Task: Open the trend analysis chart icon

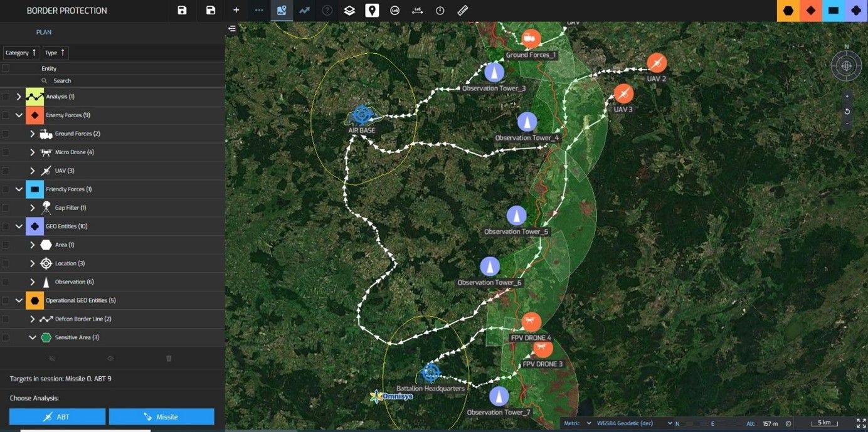Action: [304, 10]
